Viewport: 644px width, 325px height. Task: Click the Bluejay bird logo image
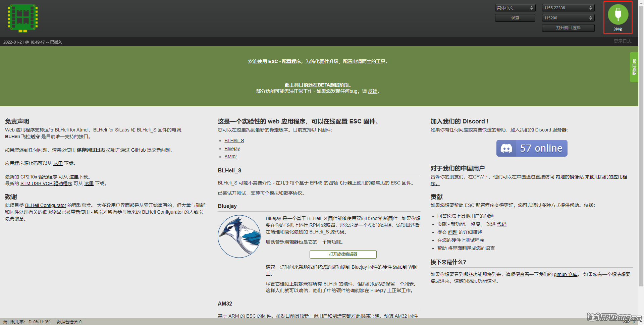[239, 236]
